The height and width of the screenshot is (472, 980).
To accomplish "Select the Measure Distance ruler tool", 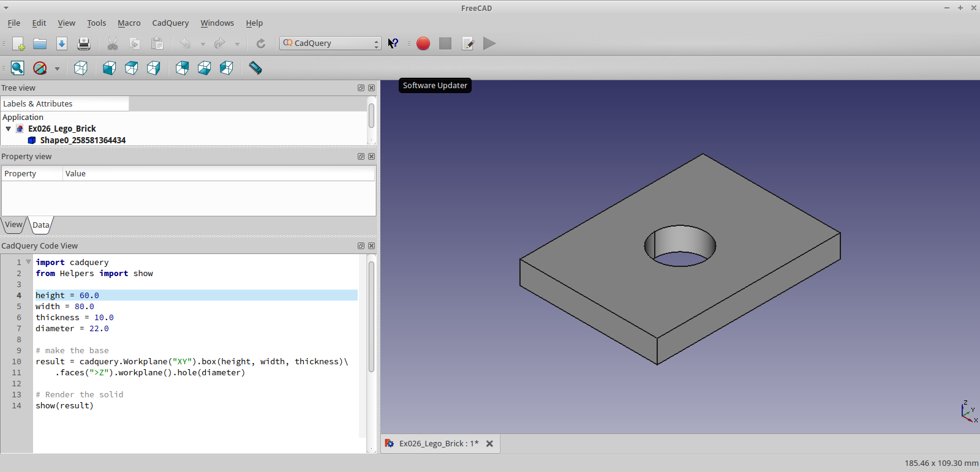I will click(x=255, y=68).
